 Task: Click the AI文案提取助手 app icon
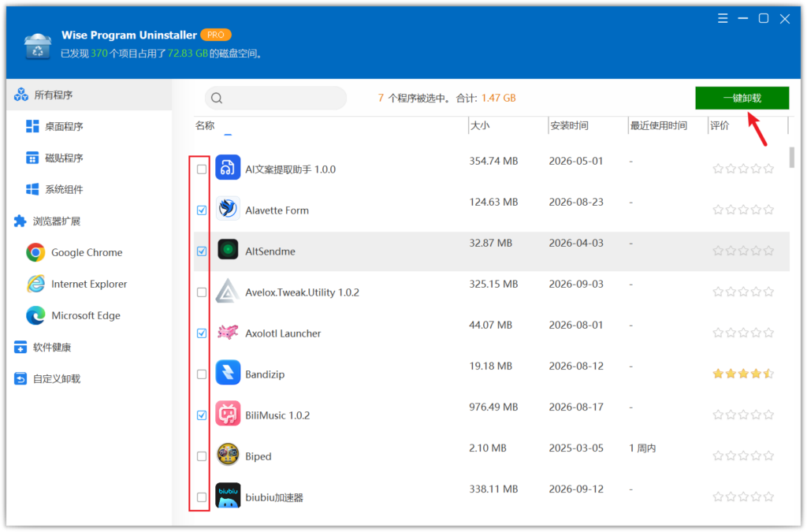228,168
